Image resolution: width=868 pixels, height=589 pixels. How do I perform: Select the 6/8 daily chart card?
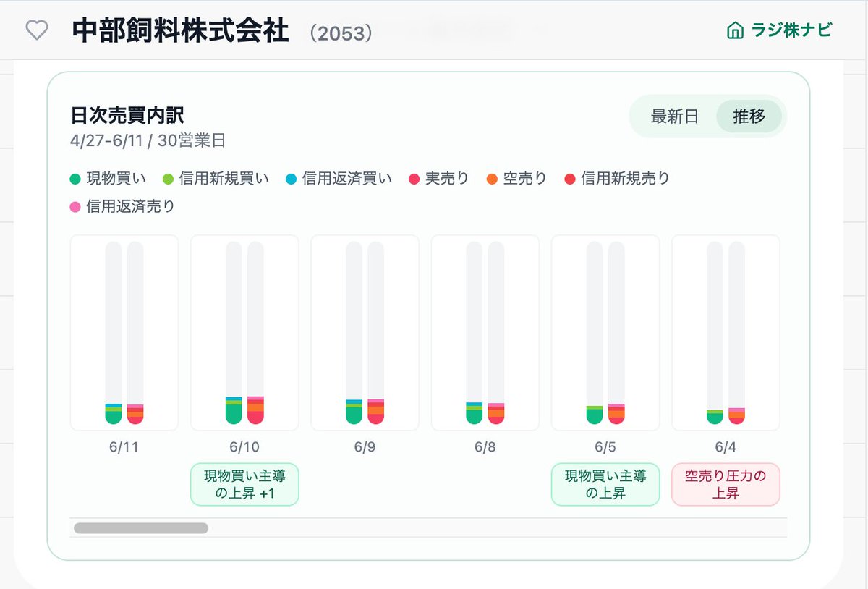[x=485, y=333]
